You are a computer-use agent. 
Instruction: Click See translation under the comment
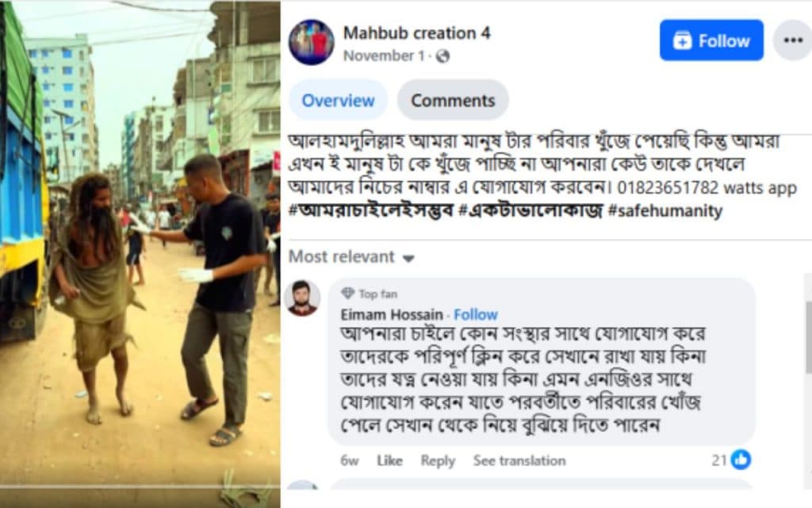coord(519,460)
